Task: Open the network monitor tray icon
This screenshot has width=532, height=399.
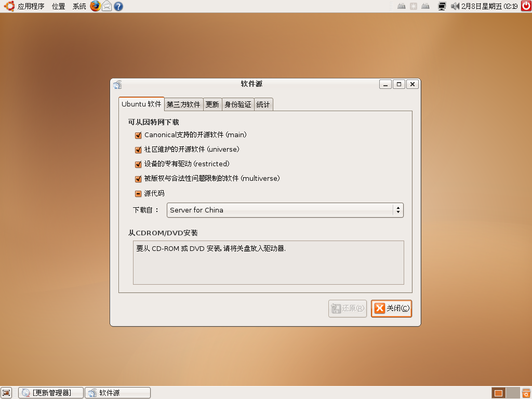Action: click(442, 6)
